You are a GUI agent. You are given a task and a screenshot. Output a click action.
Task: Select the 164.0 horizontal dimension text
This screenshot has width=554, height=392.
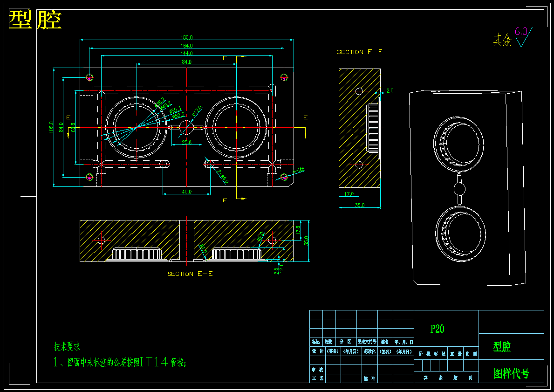coord(186,46)
